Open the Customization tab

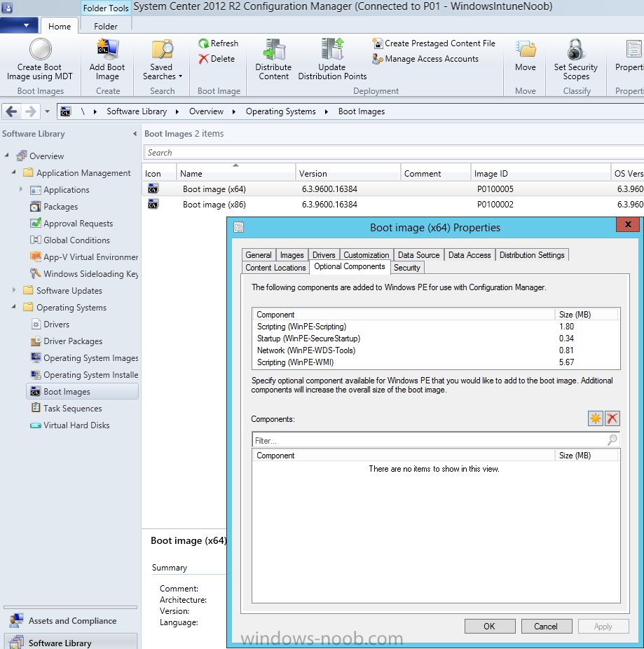click(x=366, y=255)
